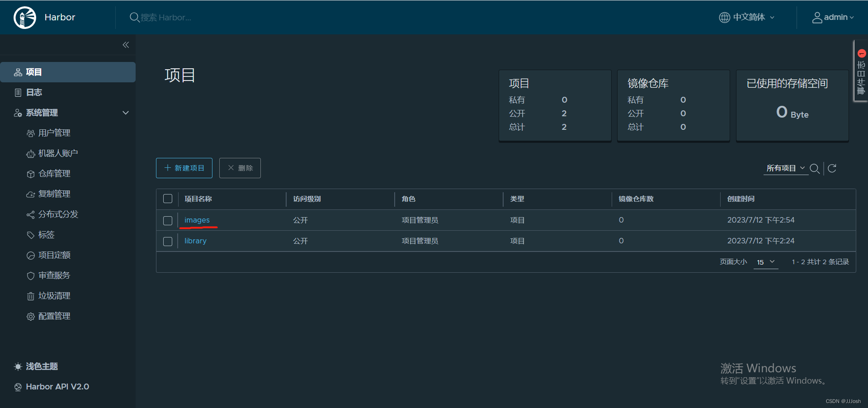Collapse the 系统管理 section chevron

click(x=126, y=113)
